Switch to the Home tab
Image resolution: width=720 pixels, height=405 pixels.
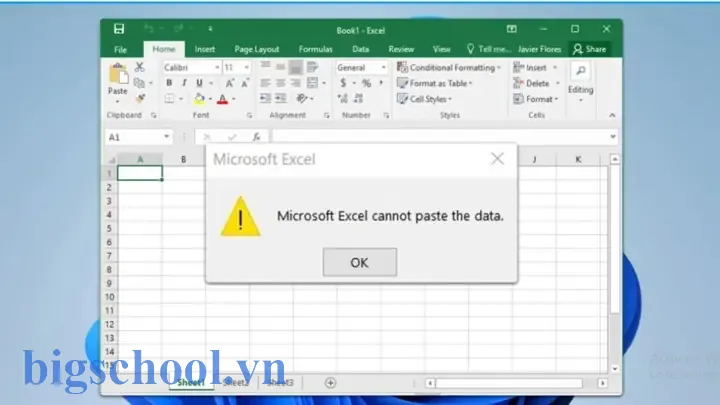163,49
